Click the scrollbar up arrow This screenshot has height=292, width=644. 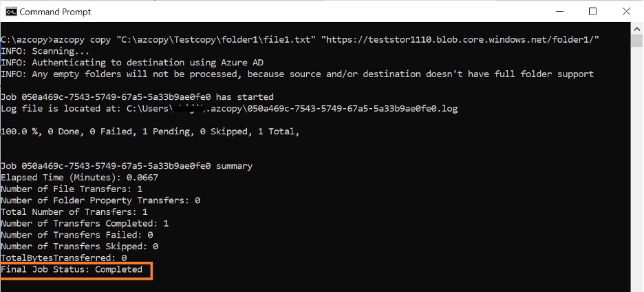click(x=637, y=29)
